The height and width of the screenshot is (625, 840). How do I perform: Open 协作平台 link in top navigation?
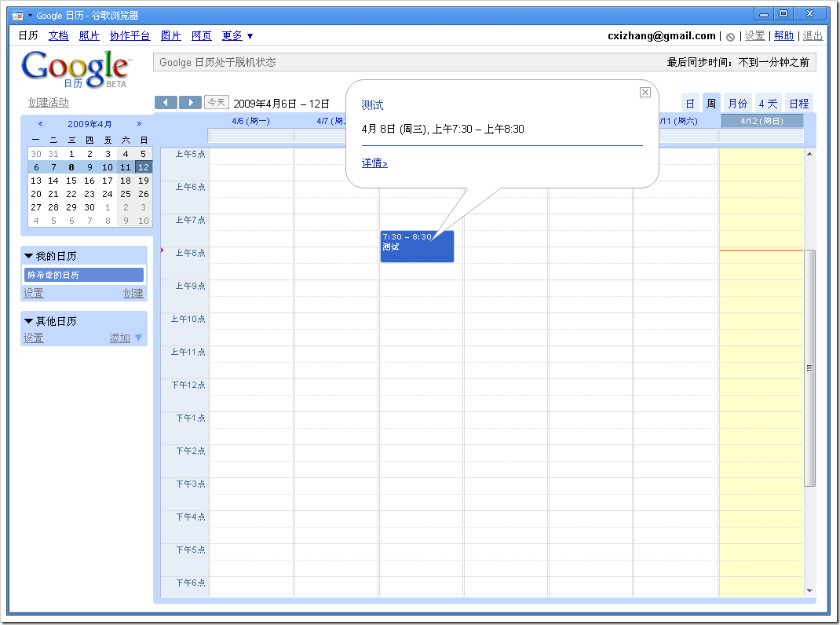pyautogui.click(x=130, y=36)
